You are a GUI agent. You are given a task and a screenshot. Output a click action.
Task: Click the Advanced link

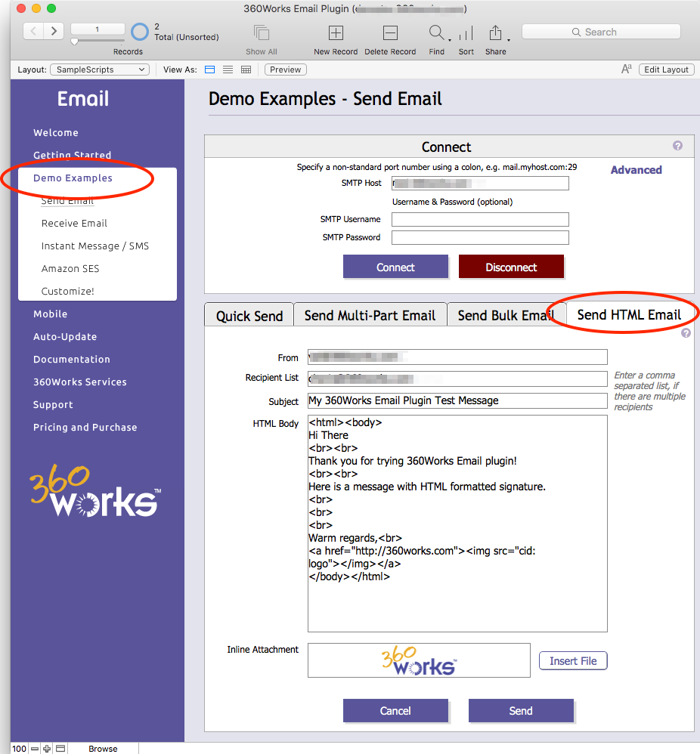click(x=636, y=170)
